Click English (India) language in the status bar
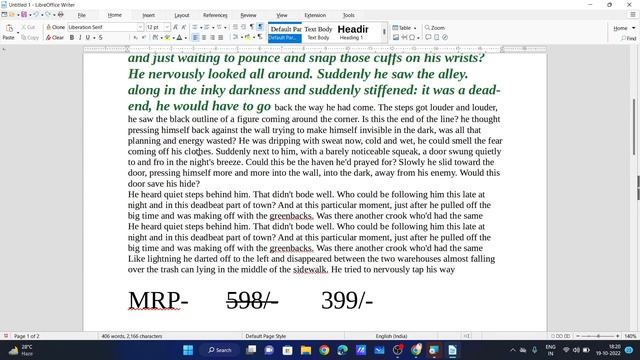The image size is (640, 360). 391,336
